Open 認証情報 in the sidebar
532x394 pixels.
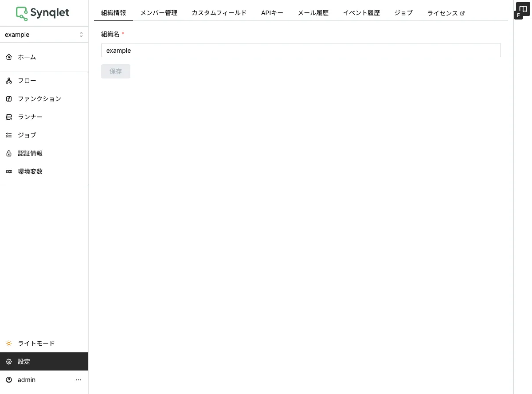(x=44, y=153)
